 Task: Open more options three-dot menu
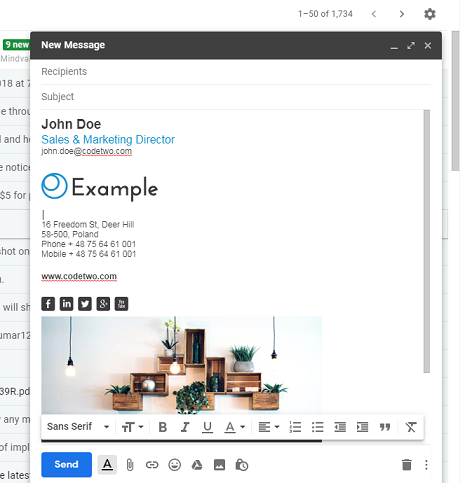click(x=426, y=465)
